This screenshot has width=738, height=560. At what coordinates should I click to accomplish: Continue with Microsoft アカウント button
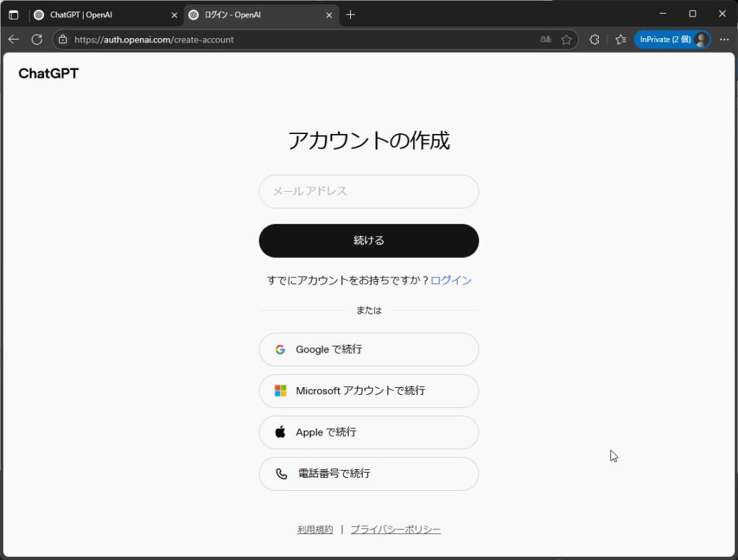pos(369,391)
